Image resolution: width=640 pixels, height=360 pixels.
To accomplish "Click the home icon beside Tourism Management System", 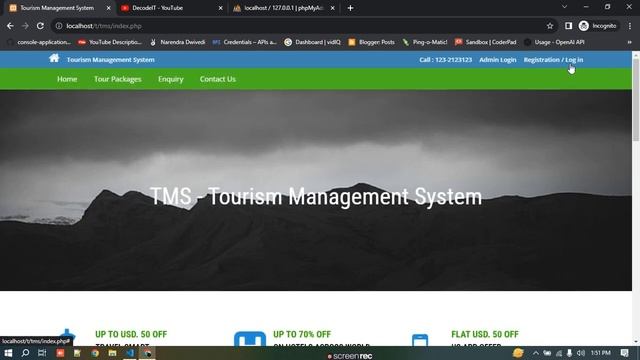I will [x=54, y=58].
